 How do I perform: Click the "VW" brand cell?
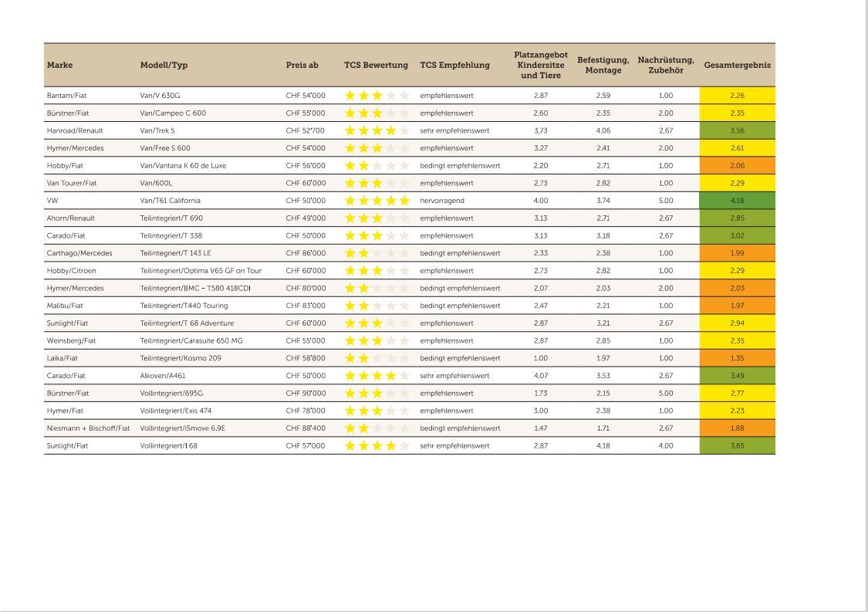(52, 201)
